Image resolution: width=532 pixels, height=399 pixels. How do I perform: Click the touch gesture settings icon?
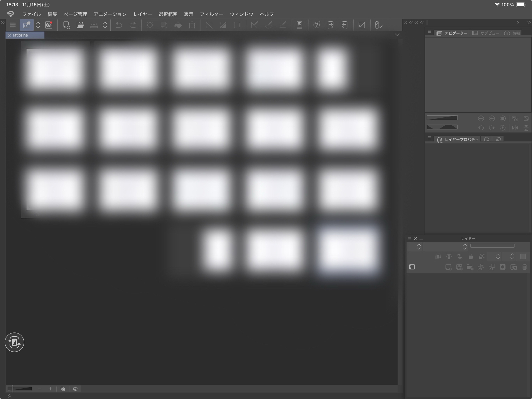click(x=378, y=25)
